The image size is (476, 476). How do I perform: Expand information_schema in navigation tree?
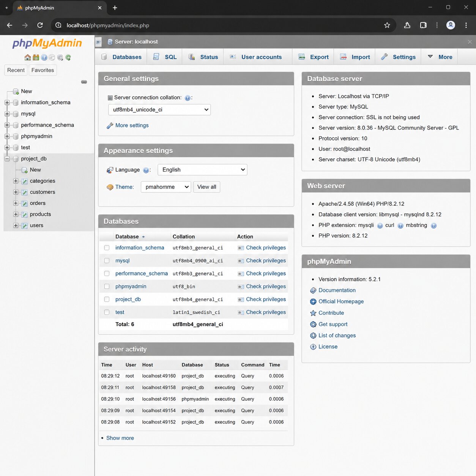pyautogui.click(x=7, y=102)
